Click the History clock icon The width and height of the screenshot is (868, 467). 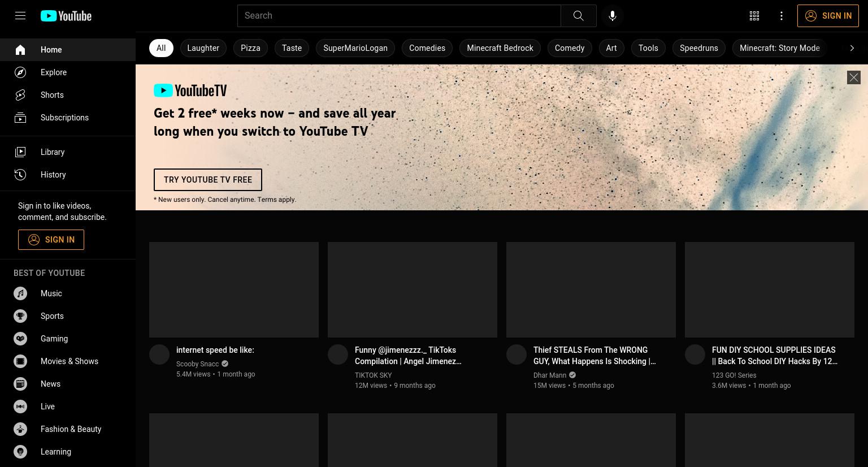(20, 175)
